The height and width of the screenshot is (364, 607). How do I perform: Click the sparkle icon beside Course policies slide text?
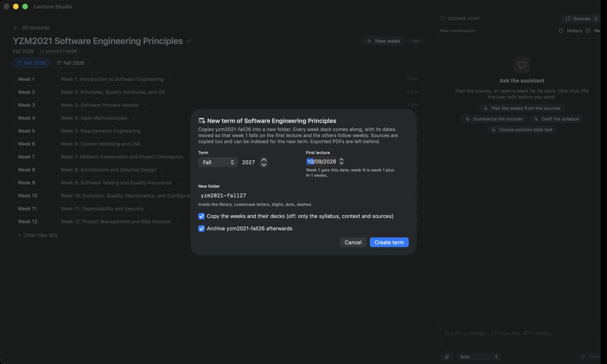(x=493, y=130)
